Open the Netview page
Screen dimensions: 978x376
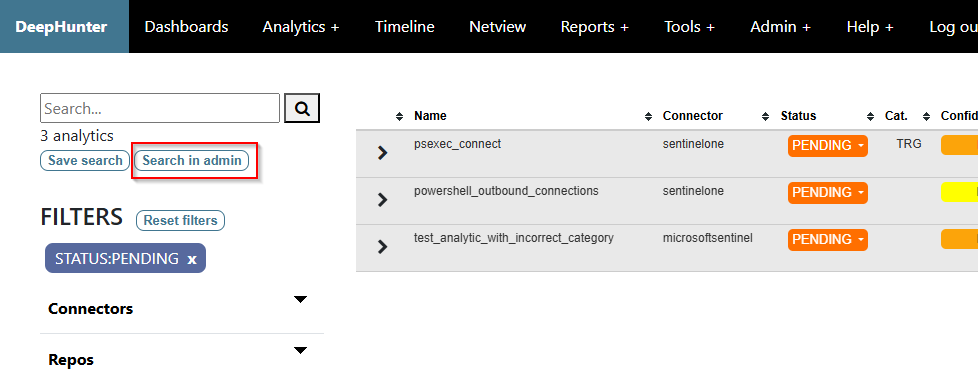[x=498, y=27]
